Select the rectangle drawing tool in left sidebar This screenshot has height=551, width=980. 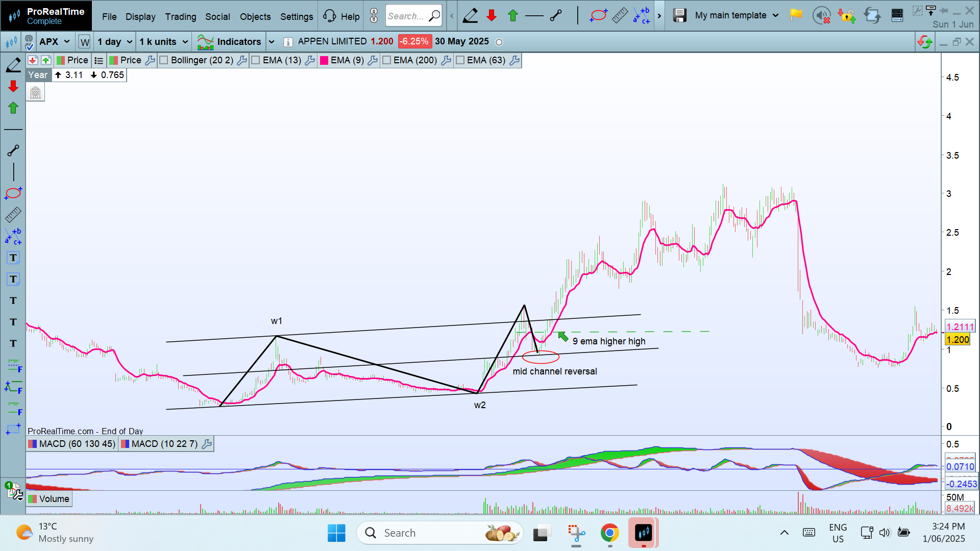13,429
